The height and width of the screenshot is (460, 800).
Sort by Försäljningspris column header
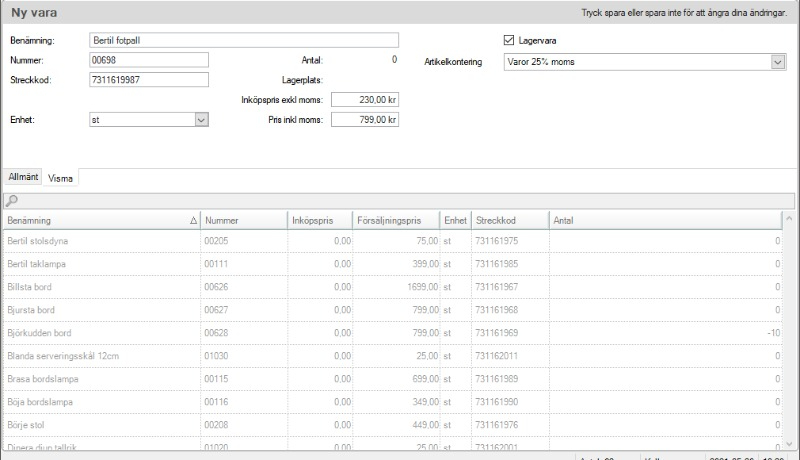(396, 220)
